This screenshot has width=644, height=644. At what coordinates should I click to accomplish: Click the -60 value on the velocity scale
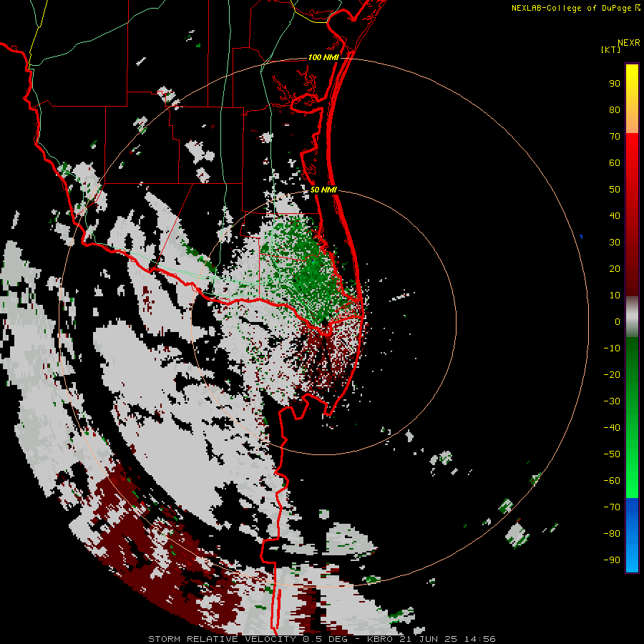(x=612, y=481)
